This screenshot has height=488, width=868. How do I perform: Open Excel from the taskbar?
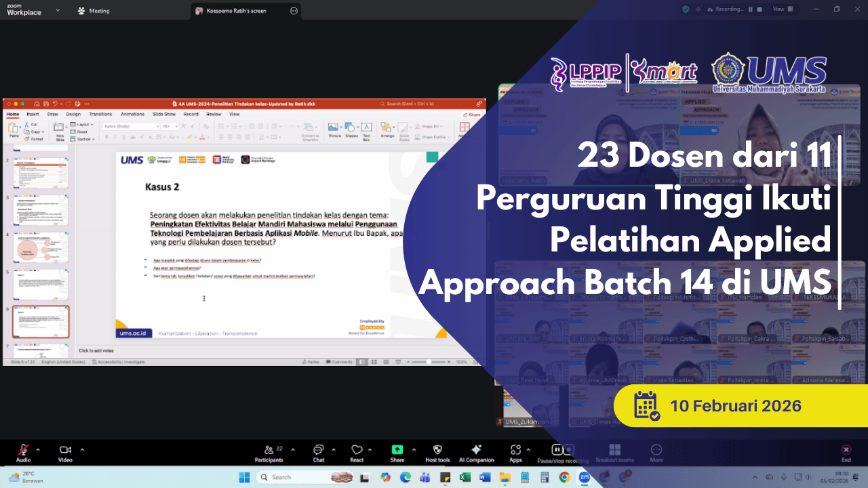point(465,477)
